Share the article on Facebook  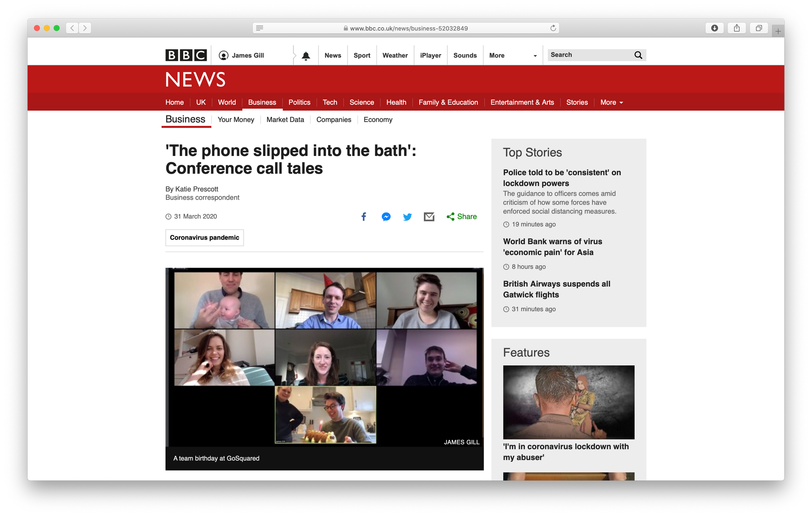pyautogui.click(x=364, y=216)
